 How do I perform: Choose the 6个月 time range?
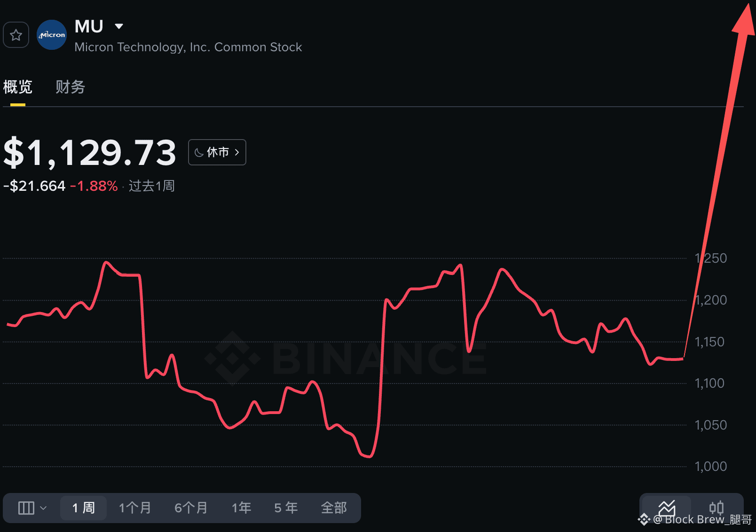191,508
